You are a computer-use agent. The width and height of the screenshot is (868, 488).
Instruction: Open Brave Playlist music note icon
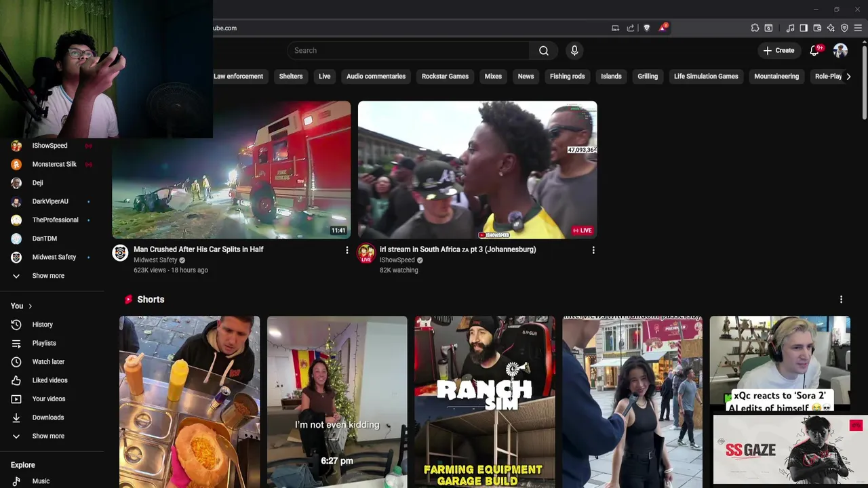790,28
